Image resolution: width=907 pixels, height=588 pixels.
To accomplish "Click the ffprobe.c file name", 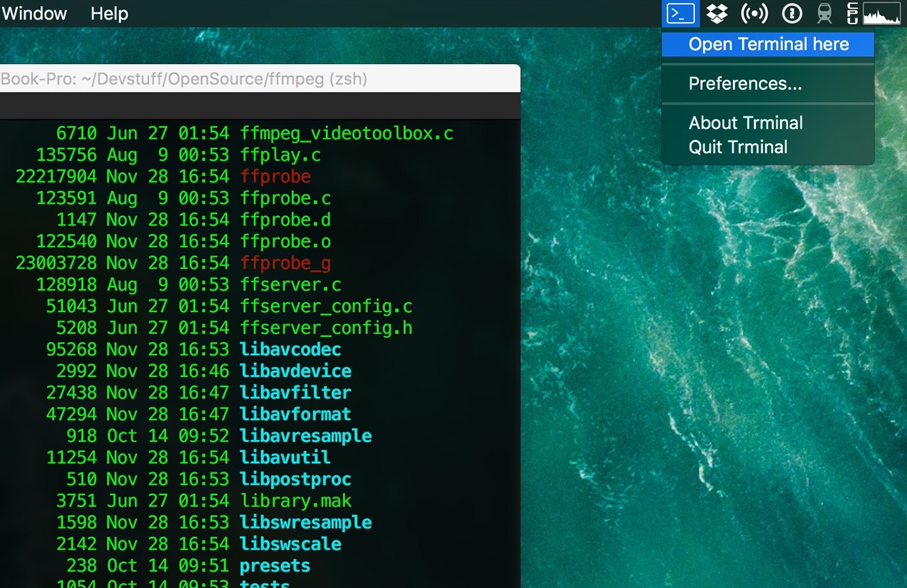I will 285,198.
